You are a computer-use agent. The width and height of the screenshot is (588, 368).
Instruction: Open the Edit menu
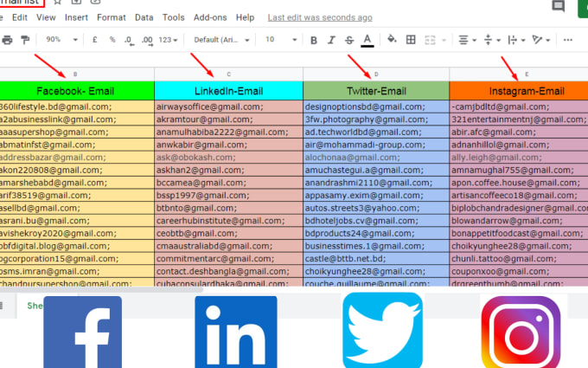(20, 17)
